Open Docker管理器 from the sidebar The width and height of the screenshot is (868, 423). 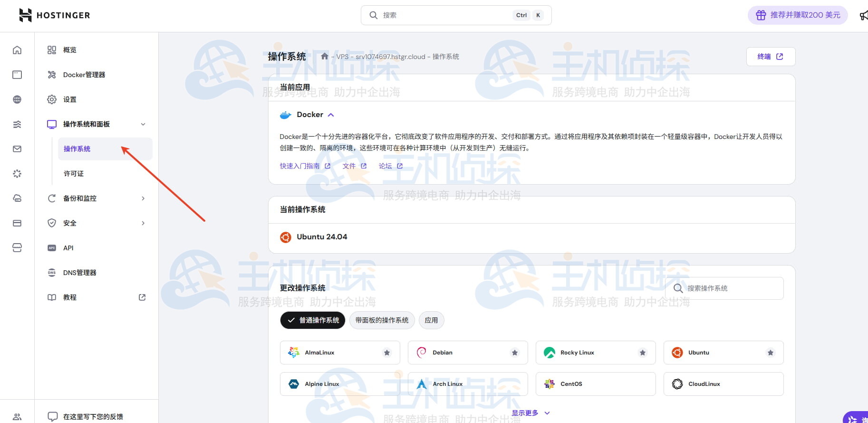click(84, 75)
